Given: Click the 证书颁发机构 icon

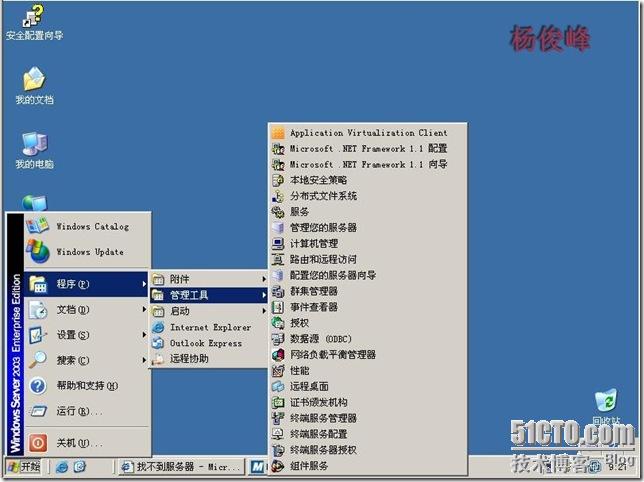Looking at the screenshot, I should tap(278, 402).
